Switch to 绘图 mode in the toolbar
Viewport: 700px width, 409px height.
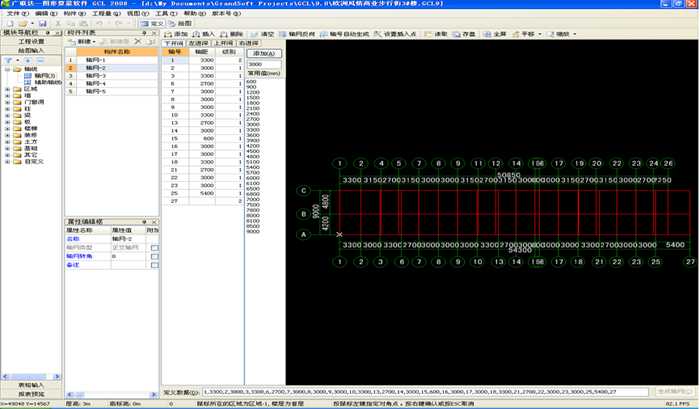pyautogui.click(x=180, y=23)
